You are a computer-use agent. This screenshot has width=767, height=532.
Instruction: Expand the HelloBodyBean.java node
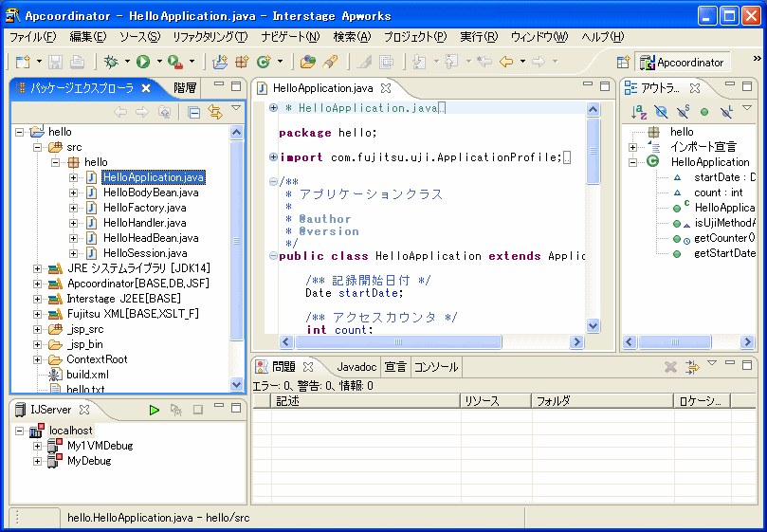[73, 193]
